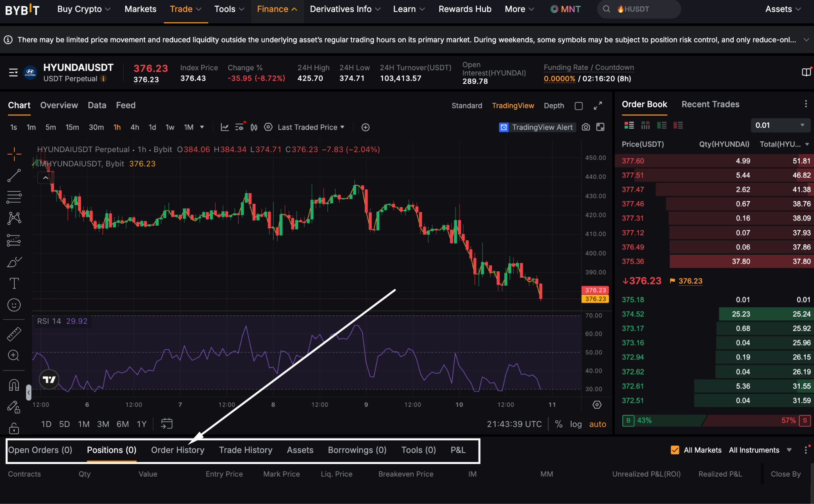This screenshot has width=814, height=504.
Task: Select the 4h timeframe
Action: (135, 127)
